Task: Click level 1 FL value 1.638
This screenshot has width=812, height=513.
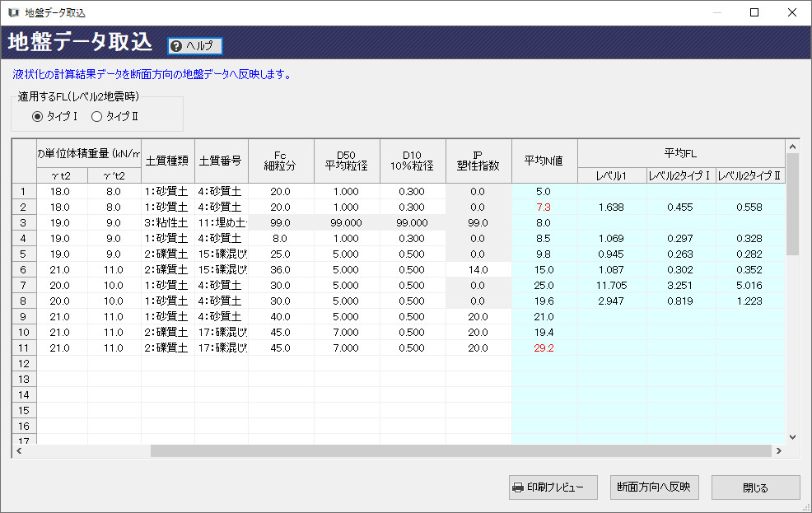Action: pyautogui.click(x=612, y=207)
